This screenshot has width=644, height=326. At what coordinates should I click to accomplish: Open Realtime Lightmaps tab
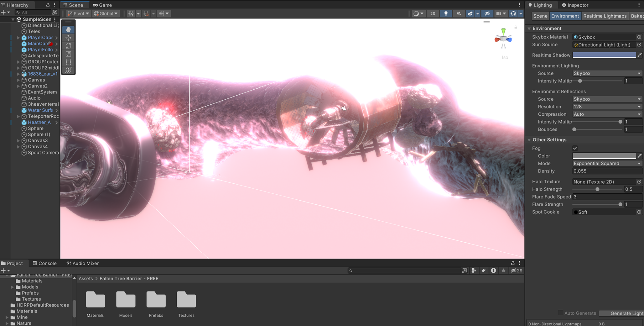click(x=605, y=16)
